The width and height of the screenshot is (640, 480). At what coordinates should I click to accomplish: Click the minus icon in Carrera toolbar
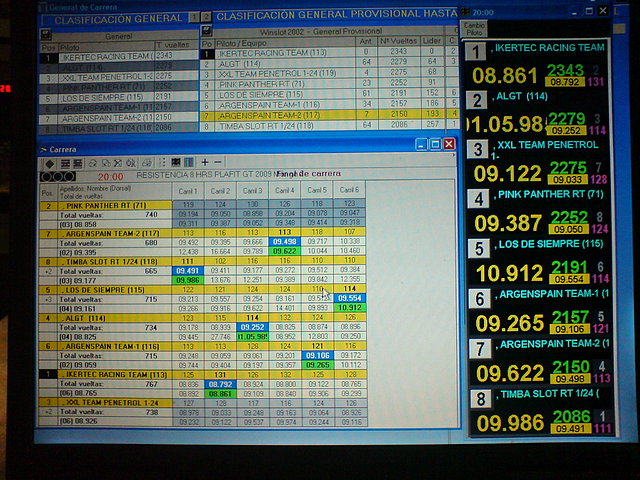pos(218,162)
